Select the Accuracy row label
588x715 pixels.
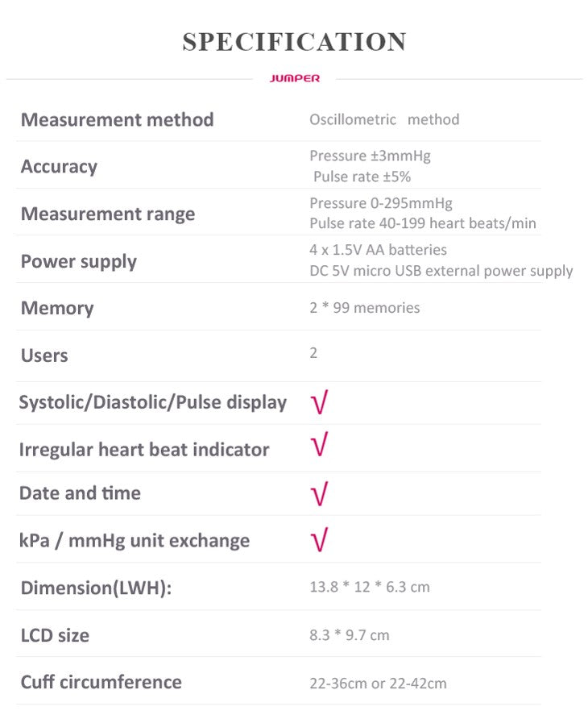point(59,167)
